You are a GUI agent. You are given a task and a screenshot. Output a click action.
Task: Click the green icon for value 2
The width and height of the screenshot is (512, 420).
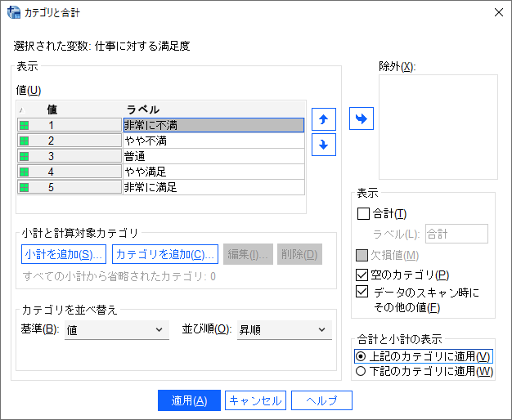tap(24, 141)
